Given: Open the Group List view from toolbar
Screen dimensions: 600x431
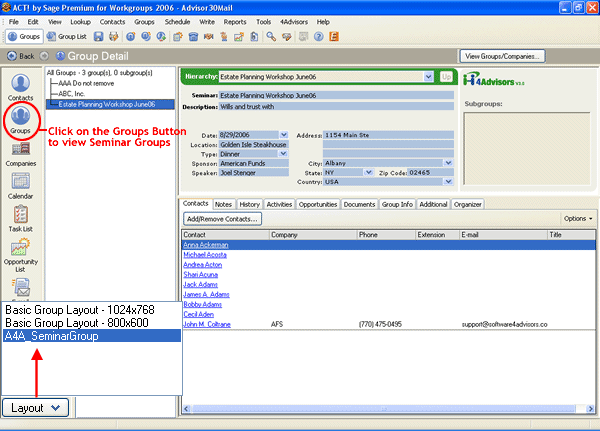Looking at the screenshot, I should pos(67,37).
